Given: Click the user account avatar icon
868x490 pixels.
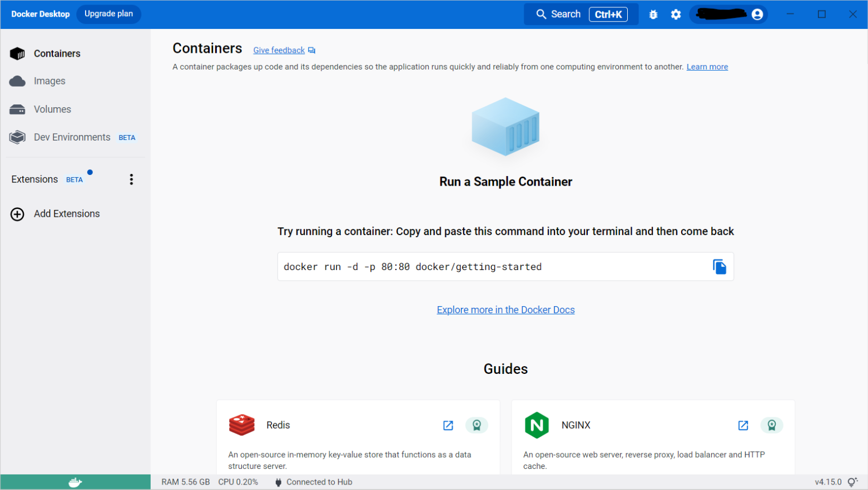Looking at the screenshot, I should click(757, 14).
